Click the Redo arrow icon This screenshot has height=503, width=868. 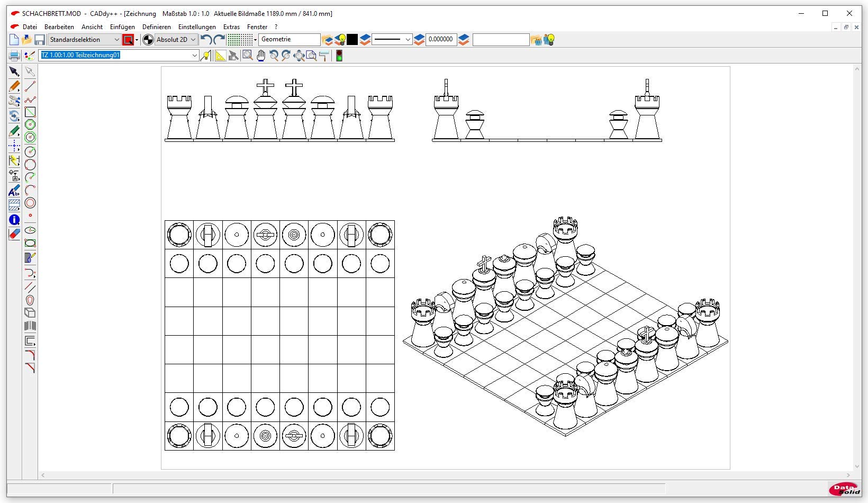tap(219, 40)
